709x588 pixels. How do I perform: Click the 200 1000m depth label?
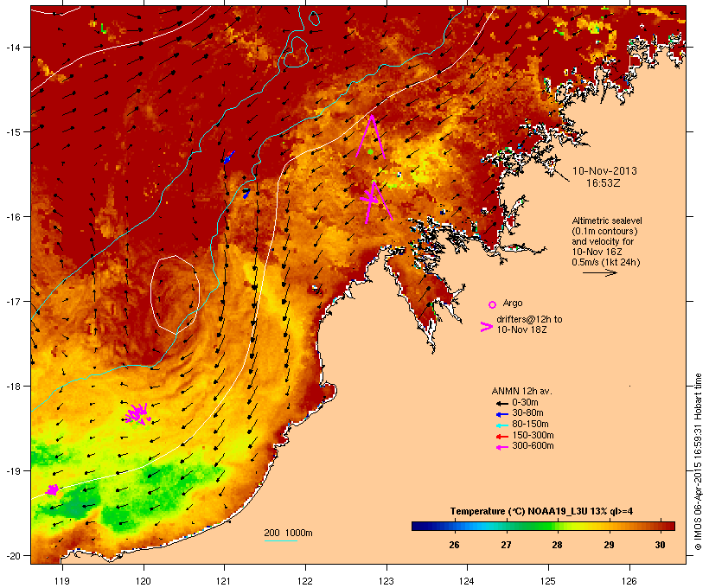288,533
